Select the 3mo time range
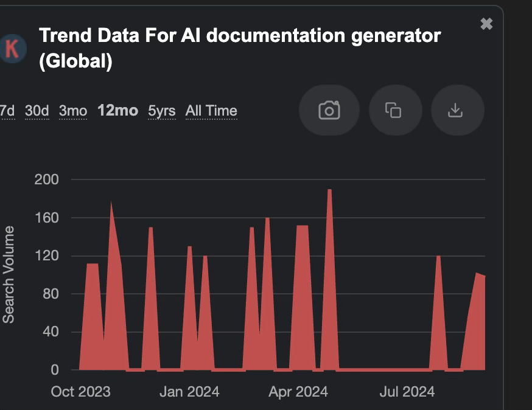The image size is (532, 410). point(73,111)
